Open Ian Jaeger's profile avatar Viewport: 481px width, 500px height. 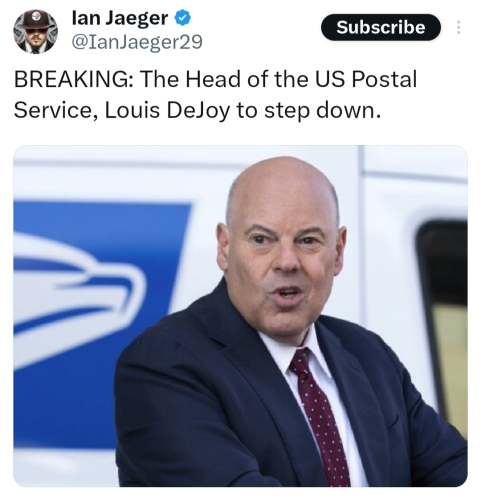[x=35, y=31]
